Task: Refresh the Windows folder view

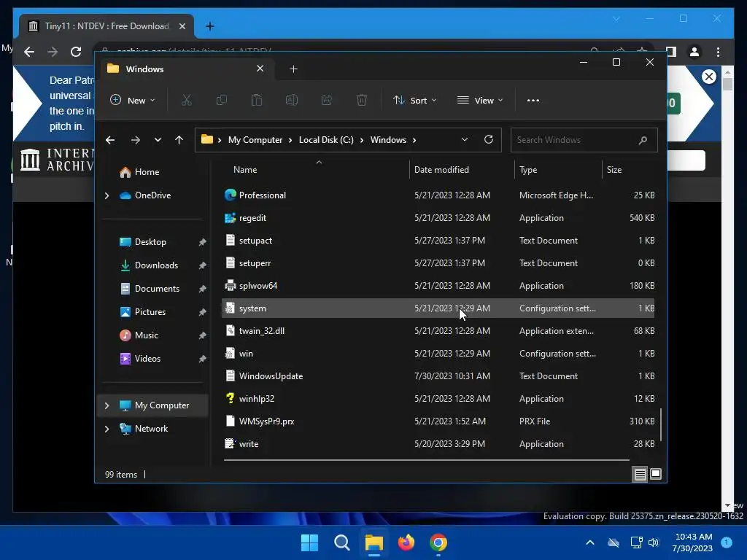Action: coord(488,139)
